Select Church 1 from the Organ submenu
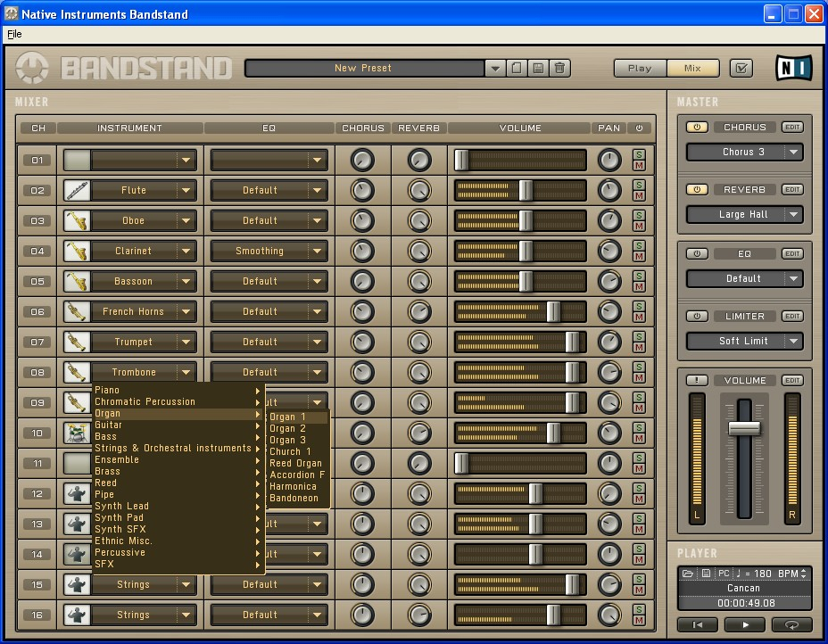828x644 pixels. pos(290,451)
